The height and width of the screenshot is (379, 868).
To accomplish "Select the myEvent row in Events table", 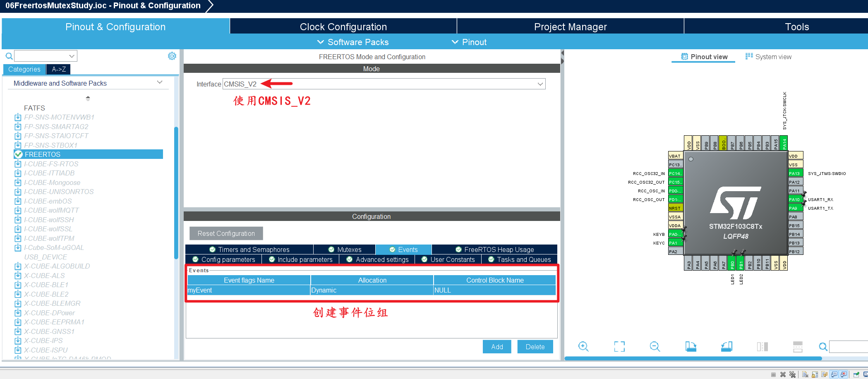I will pos(371,290).
